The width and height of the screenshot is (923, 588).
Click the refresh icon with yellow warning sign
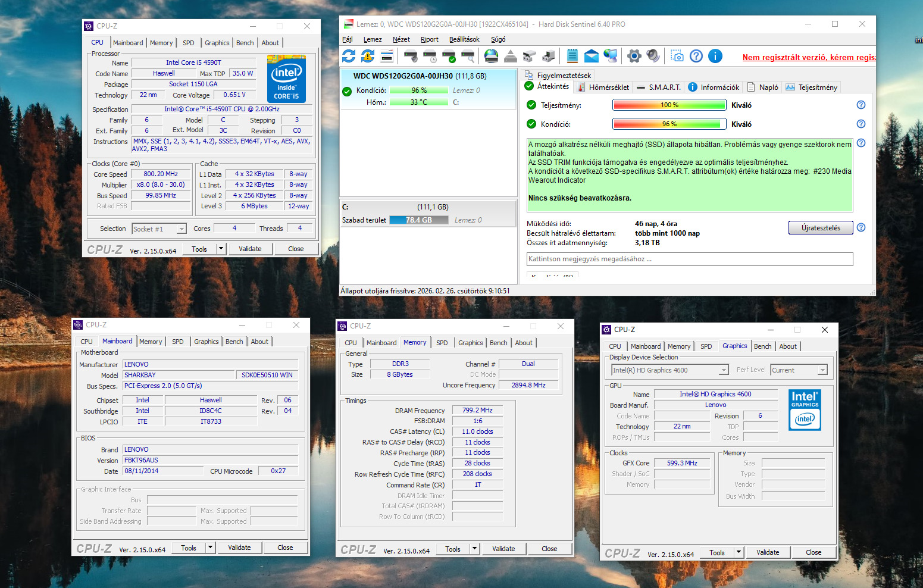[x=368, y=56]
